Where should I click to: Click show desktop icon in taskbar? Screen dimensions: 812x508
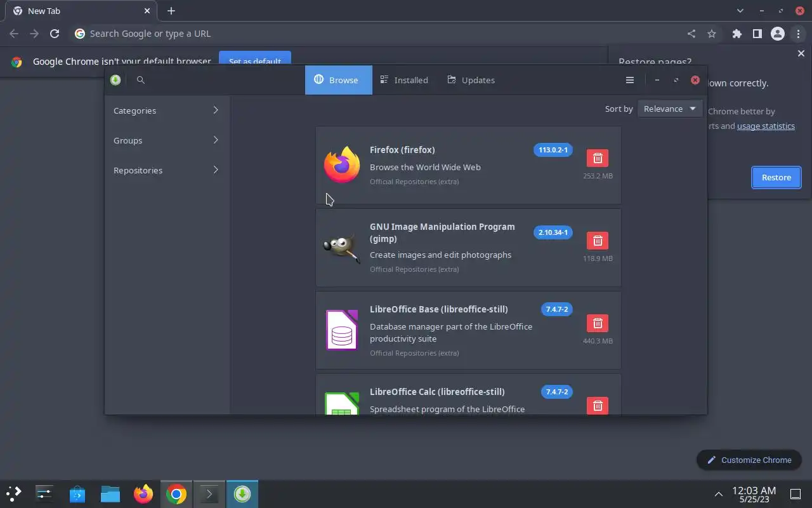point(795,494)
